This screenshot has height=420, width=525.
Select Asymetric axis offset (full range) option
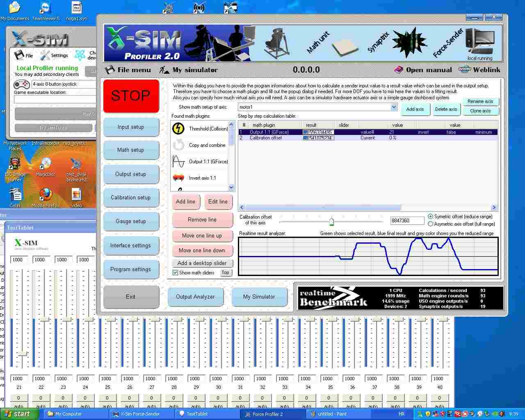[430, 224]
